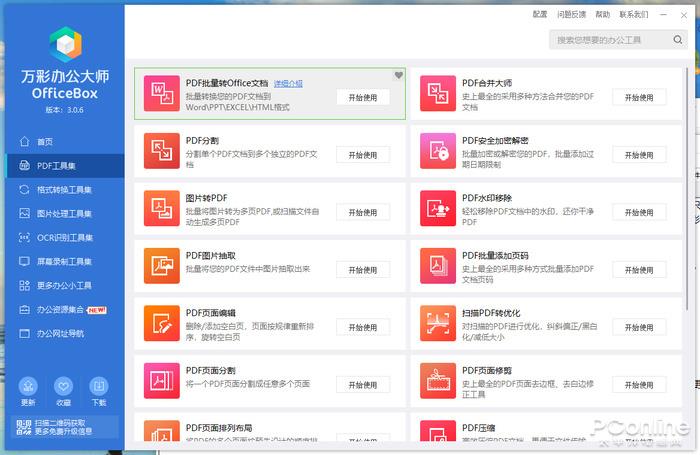Click 开始使用 for PDF页面修剪

point(639,385)
